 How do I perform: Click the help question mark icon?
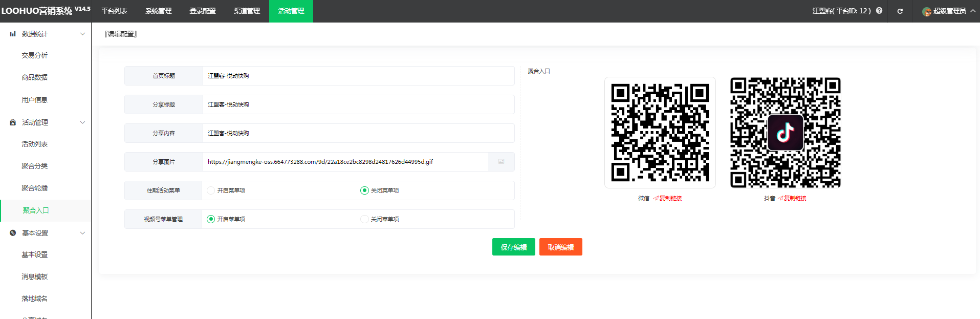click(x=879, y=11)
